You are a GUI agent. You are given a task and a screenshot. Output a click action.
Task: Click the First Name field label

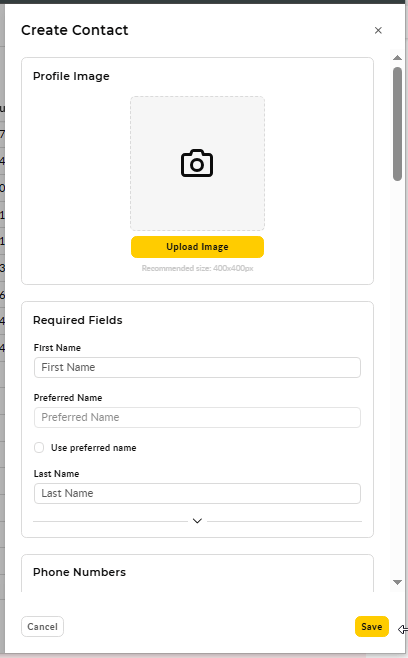point(57,347)
